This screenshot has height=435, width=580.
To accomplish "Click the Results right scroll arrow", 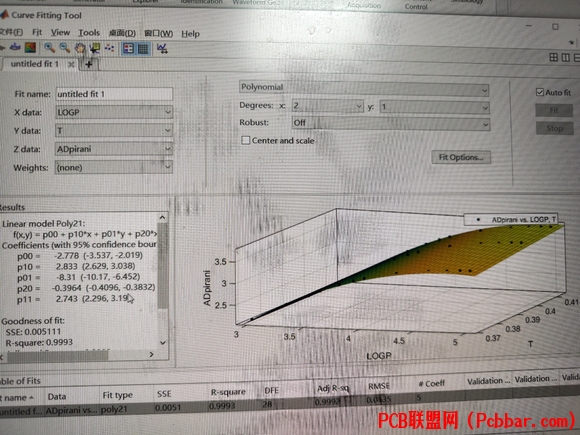I will (151, 355).
